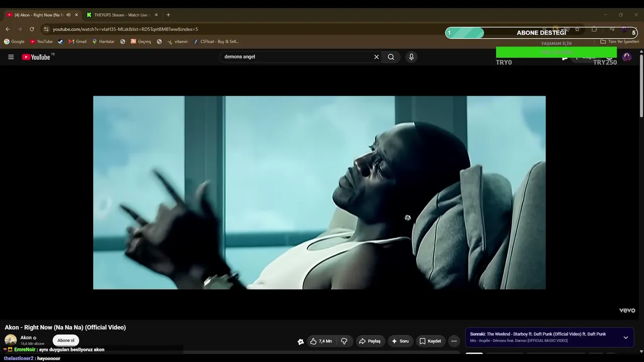Open the browser extensions puzzle menu
The height and width of the screenshot is (362, 644).
coord(594,29)
